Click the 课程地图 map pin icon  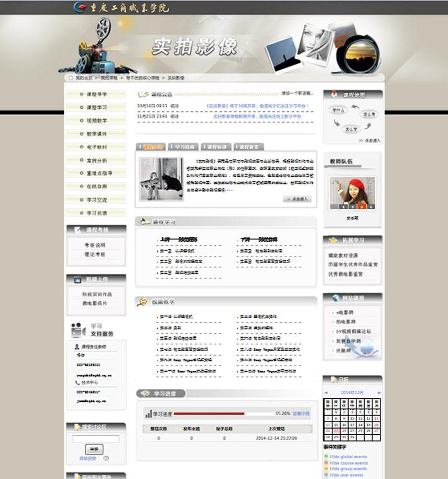[x=334, y=95]
